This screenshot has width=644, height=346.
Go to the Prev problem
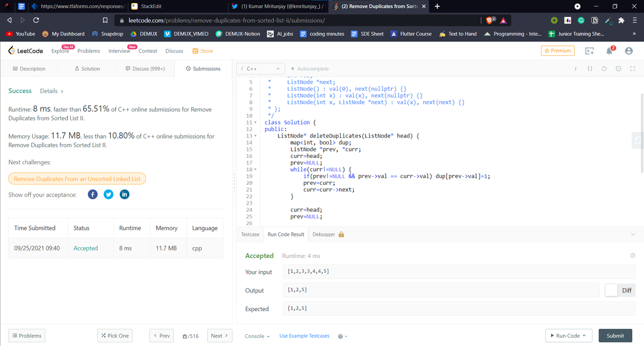point(162,336)
